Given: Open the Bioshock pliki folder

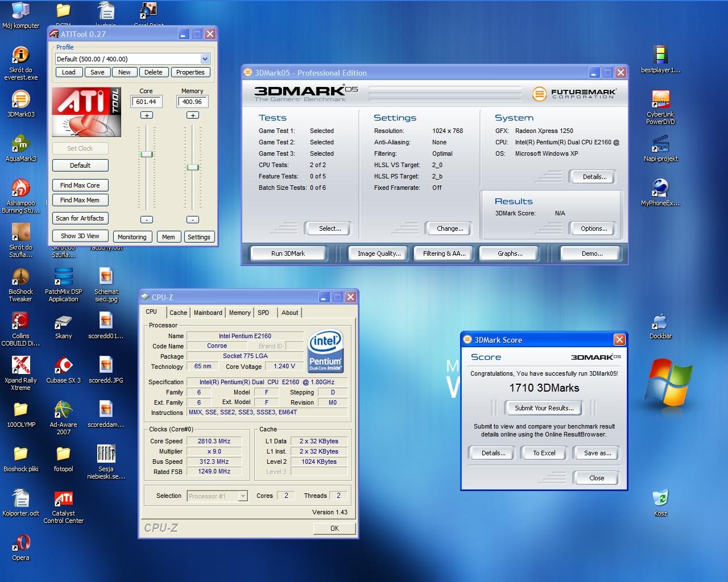Looking at the screenshot, I should point(20,458).
